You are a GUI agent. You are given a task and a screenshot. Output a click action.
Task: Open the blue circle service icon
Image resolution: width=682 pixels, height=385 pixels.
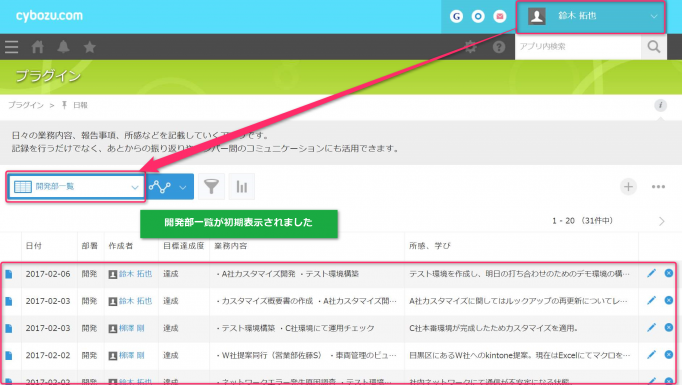[x=478, y=17]
